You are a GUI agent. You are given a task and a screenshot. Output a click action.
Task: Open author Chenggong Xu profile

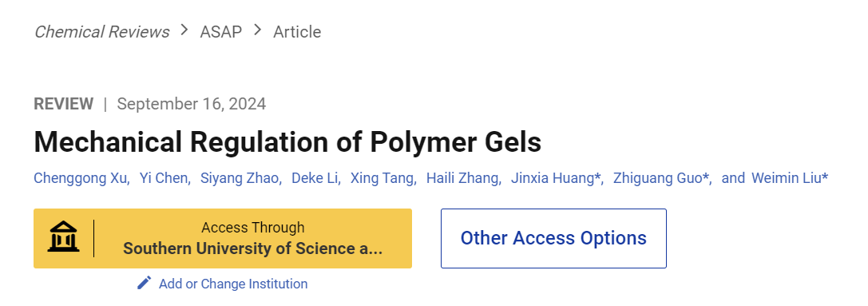coord(81,178)
